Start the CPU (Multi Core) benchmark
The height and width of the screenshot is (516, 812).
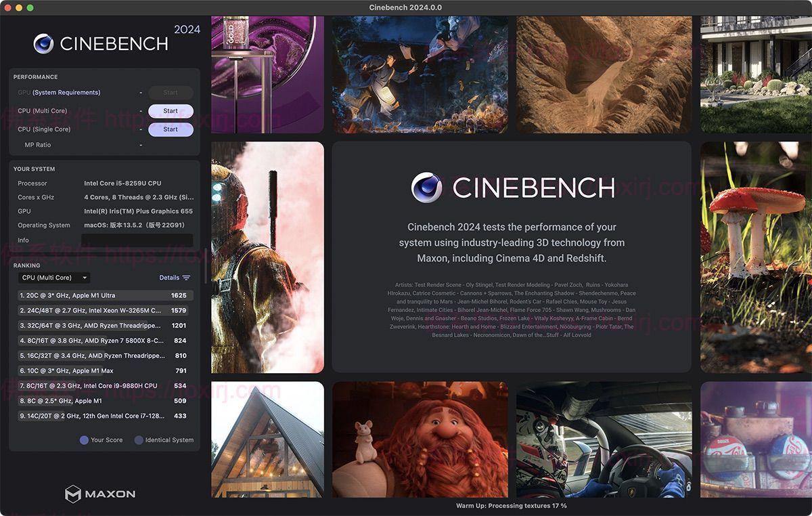(x=171, y=110)
